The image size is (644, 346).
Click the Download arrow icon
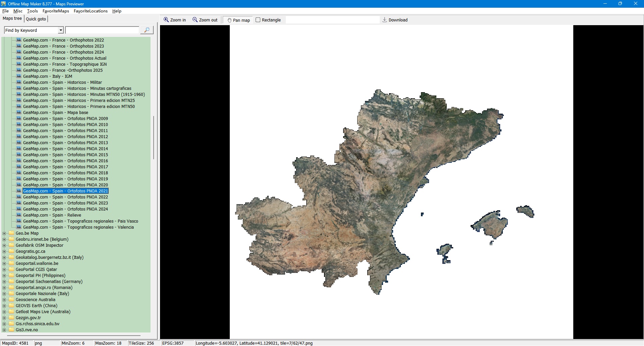[385, 20]
